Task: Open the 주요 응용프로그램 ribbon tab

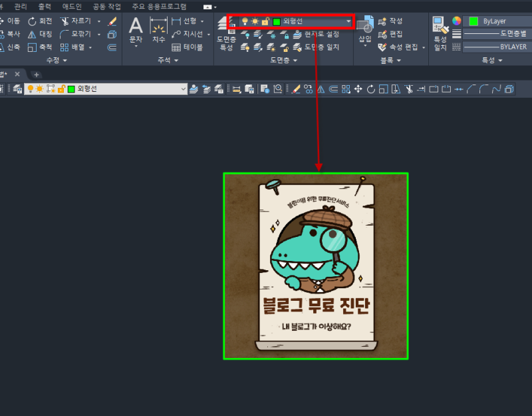Action: 159,7
